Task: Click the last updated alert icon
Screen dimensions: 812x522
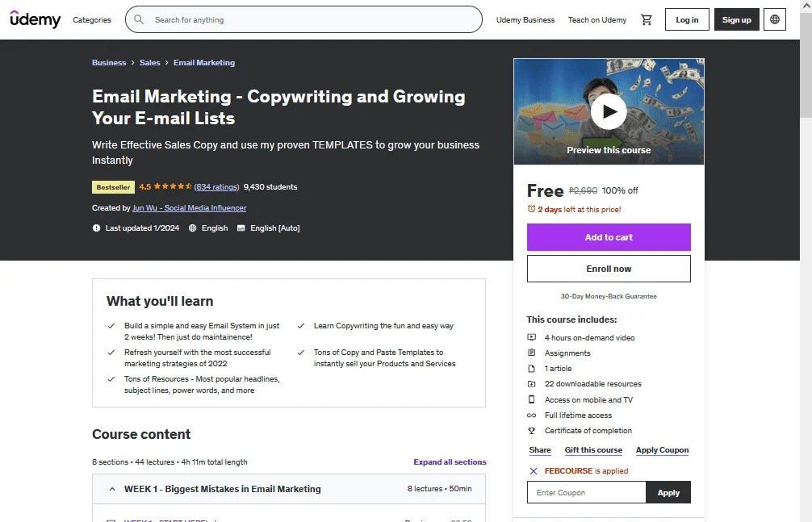Action: pos(96,228)
